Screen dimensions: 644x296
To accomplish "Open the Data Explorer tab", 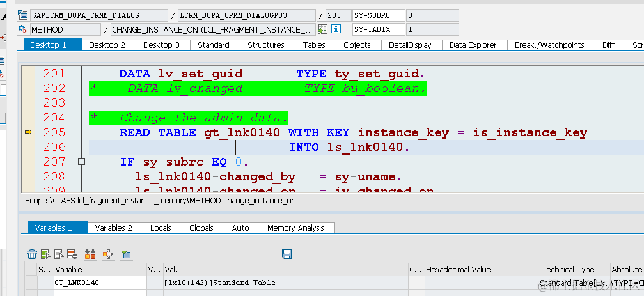I will click(473, 45).
